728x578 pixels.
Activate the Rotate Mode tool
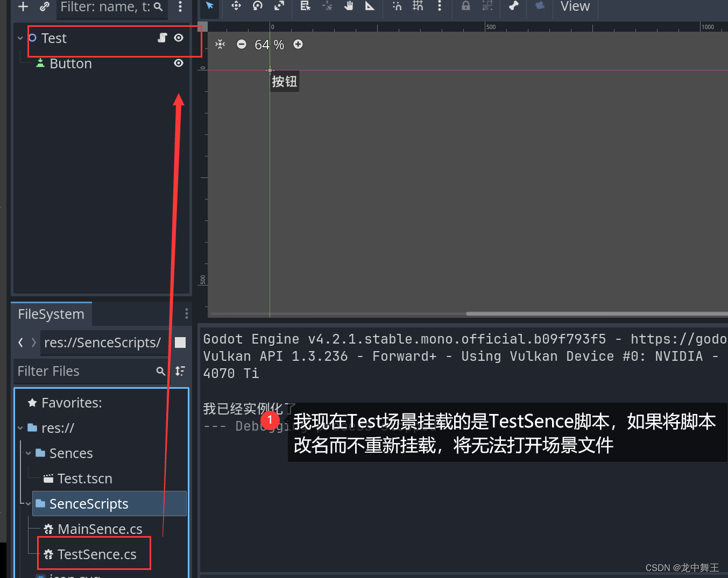258,6
